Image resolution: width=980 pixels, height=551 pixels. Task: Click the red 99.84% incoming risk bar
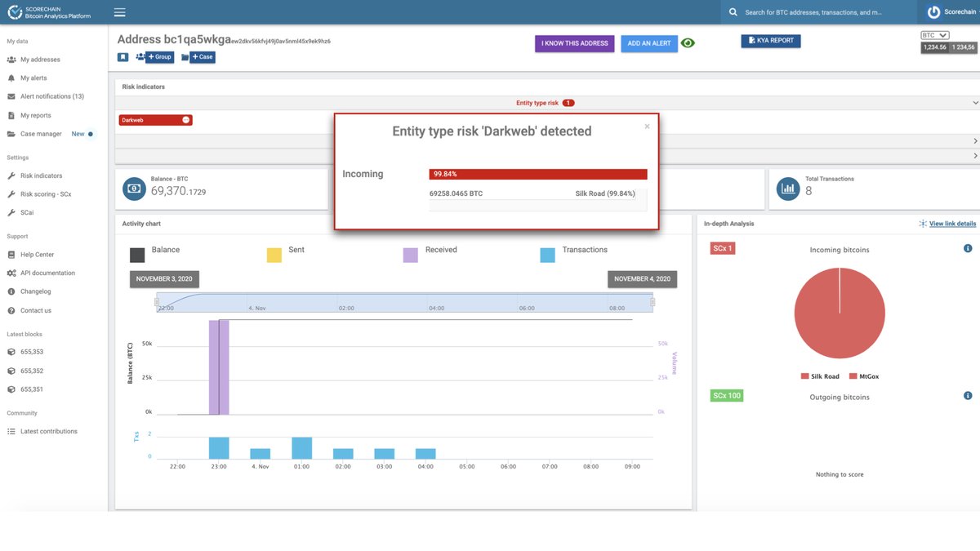point(538,174)
